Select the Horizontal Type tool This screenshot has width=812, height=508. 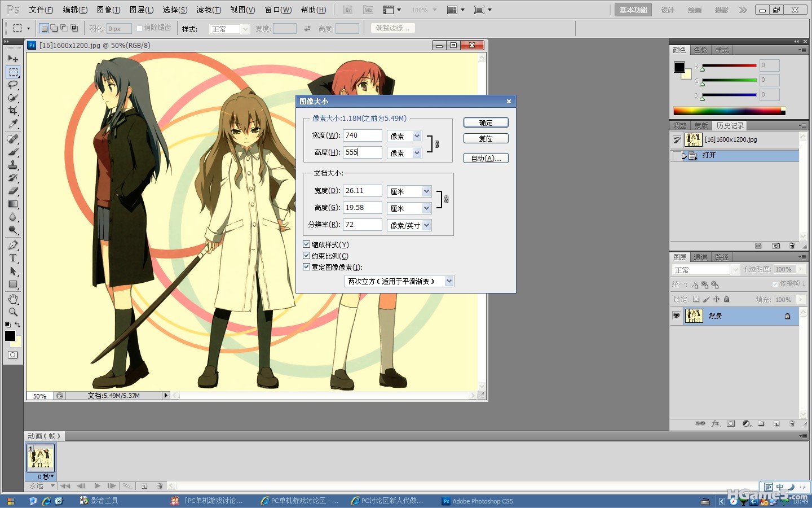coord(13,258)
